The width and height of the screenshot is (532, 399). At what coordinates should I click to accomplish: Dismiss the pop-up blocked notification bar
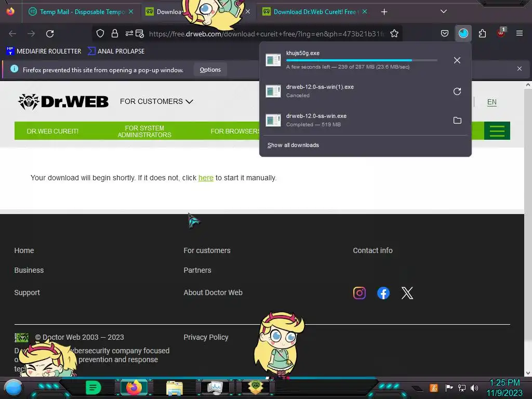[520, 69]
